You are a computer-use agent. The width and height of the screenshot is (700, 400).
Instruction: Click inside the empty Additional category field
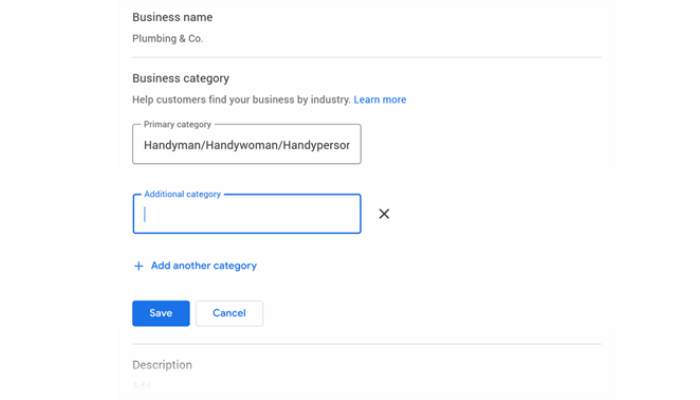pyautogui.click(x=247, y=214)
